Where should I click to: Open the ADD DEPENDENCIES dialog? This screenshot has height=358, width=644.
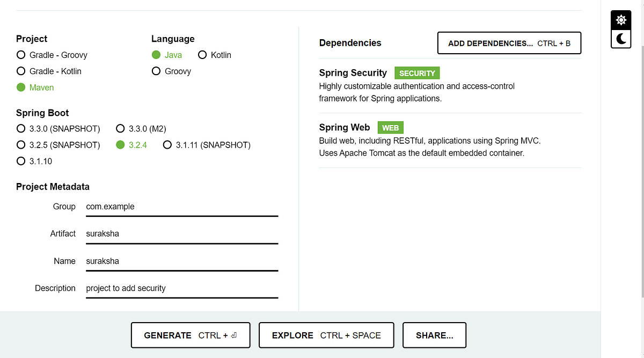509,43
